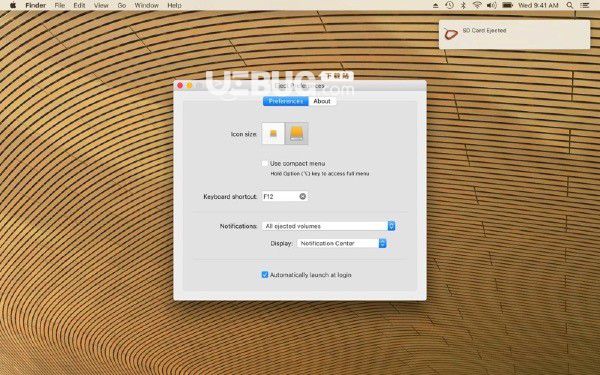The height and width of the screenshot is (375, 600).
Task: Clear the F12 keyboard shortcut
Action: [302, 196]
